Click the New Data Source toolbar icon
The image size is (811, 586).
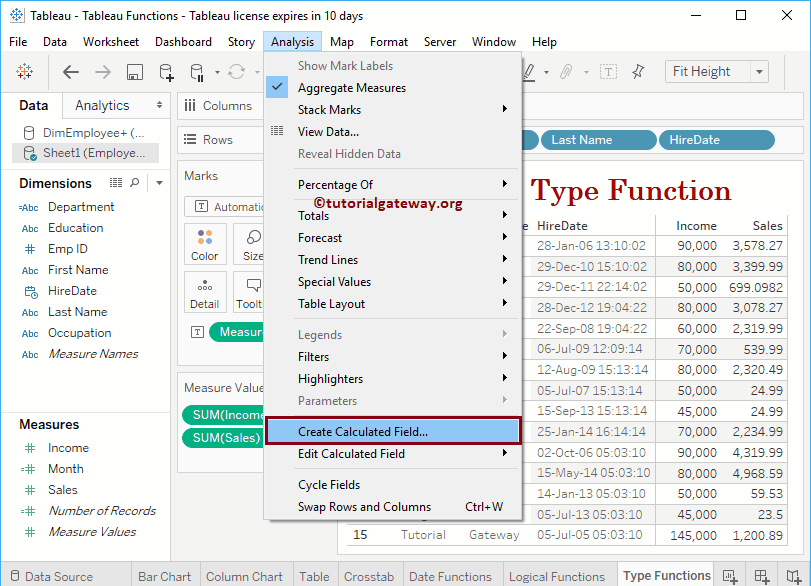165,72
